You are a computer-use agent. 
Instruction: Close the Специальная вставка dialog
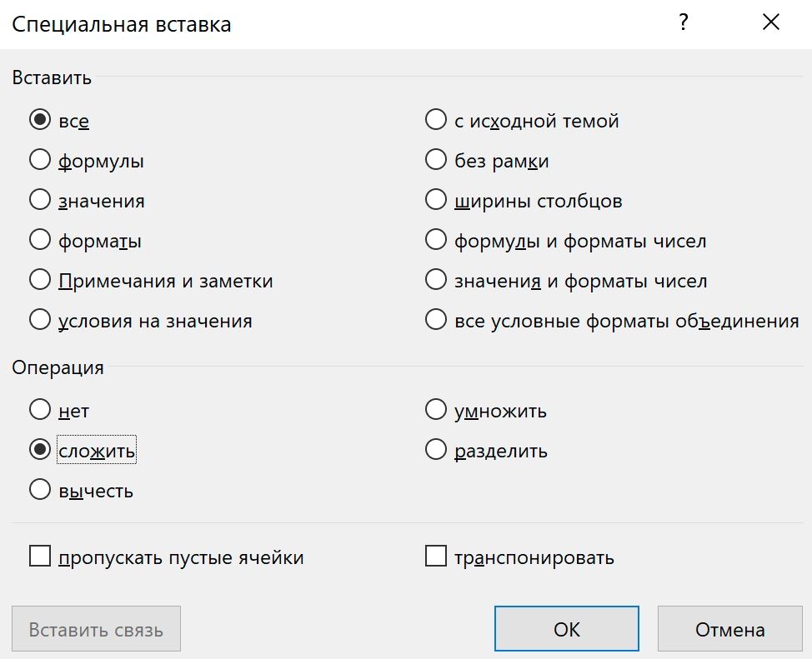(x=771, y=23)
